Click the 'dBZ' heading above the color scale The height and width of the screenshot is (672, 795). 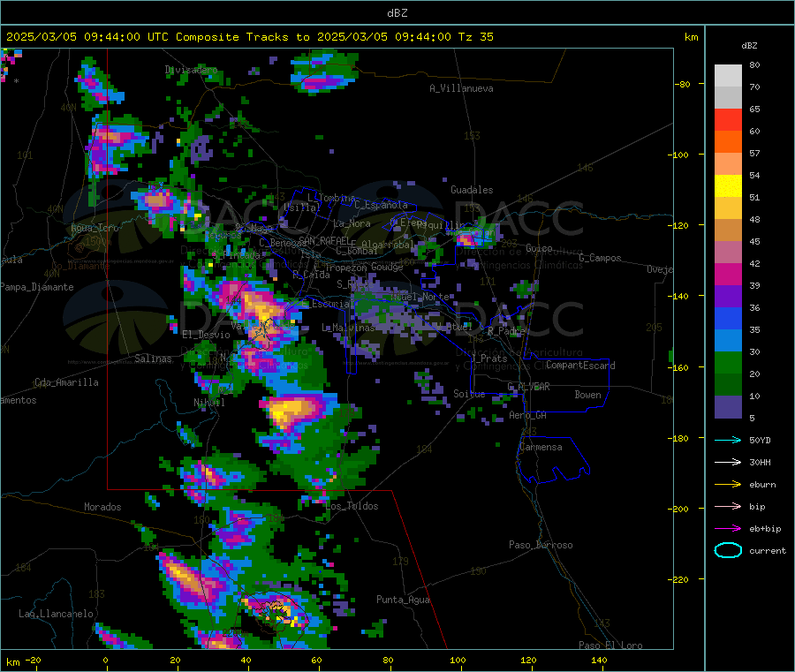[x=749, y=46]
